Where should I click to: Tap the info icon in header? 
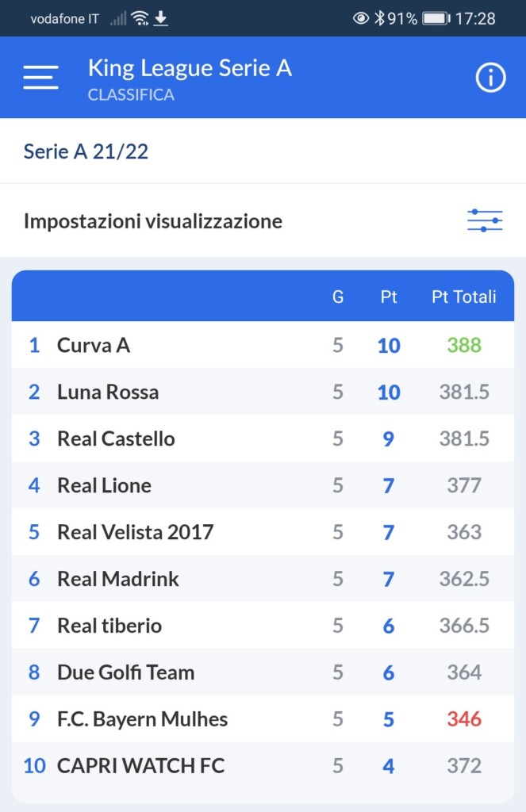[490, 78]
